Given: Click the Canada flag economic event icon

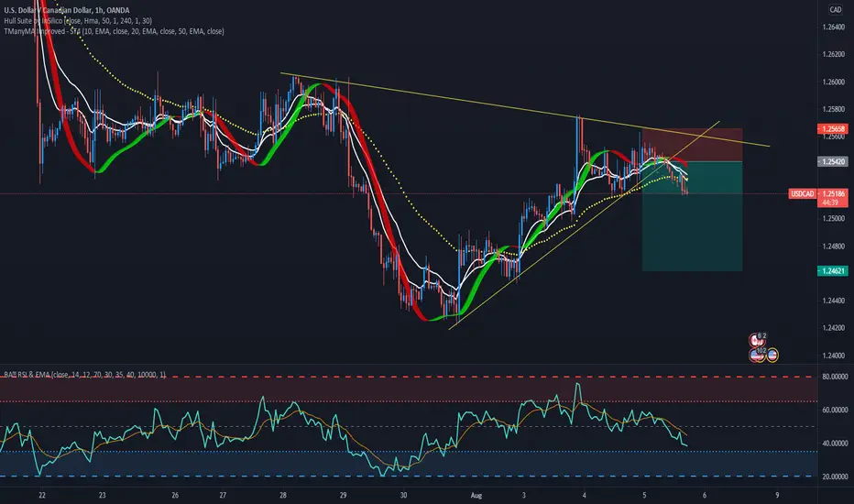Looking at the screenshot, I should [x=757, y=341].
